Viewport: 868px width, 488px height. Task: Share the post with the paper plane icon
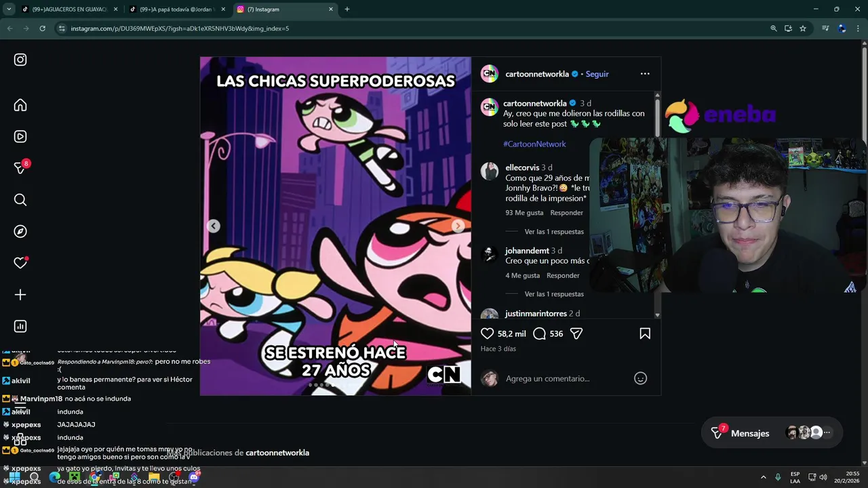[x=576, y=333]
